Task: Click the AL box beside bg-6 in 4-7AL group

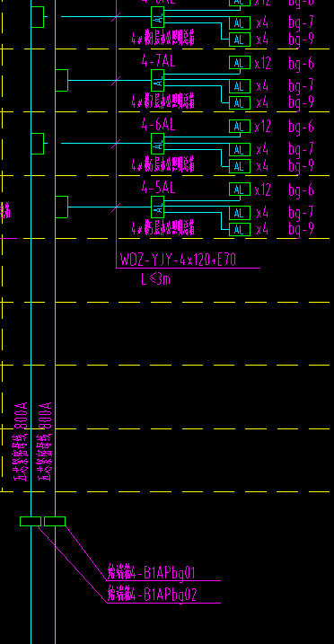Action: click(240, 63)
